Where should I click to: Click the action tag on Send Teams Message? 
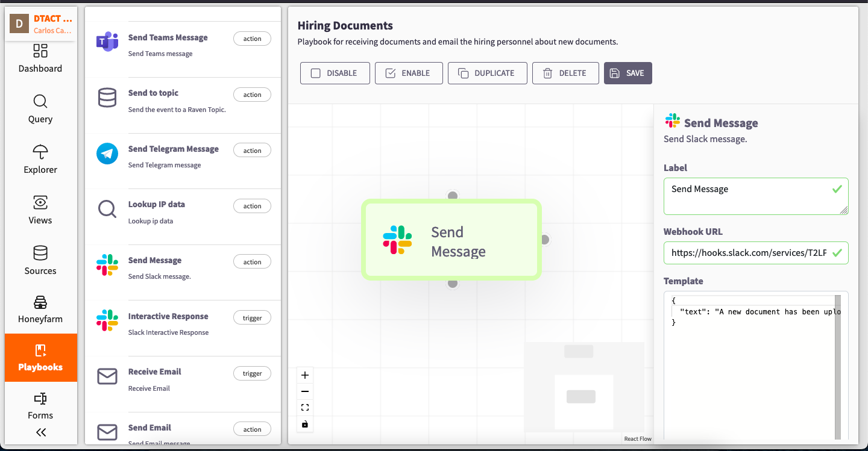252,39
